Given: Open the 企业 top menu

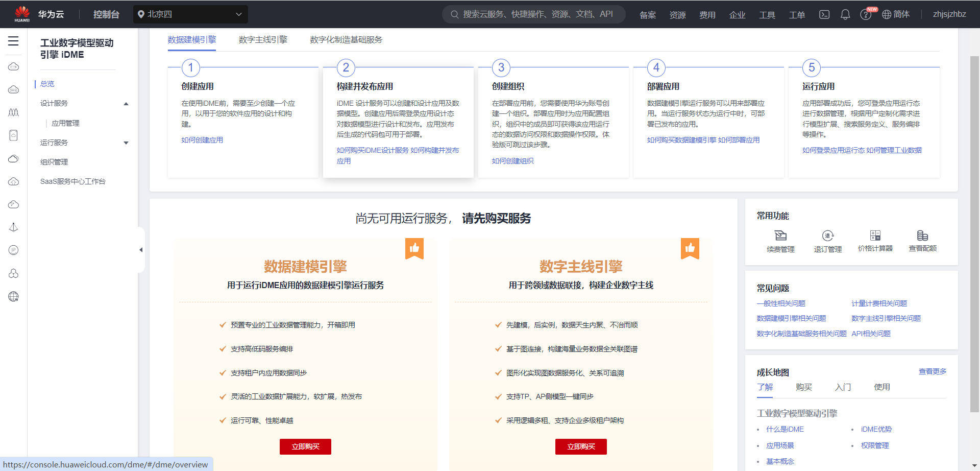Looking at the screenshot, I should tap(737, 15).
